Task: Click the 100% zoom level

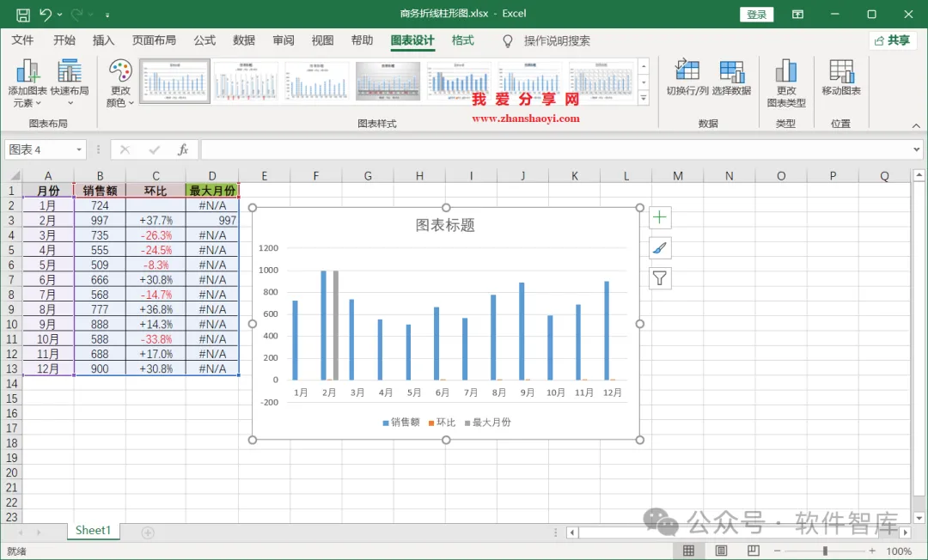Action: (899, 551)
